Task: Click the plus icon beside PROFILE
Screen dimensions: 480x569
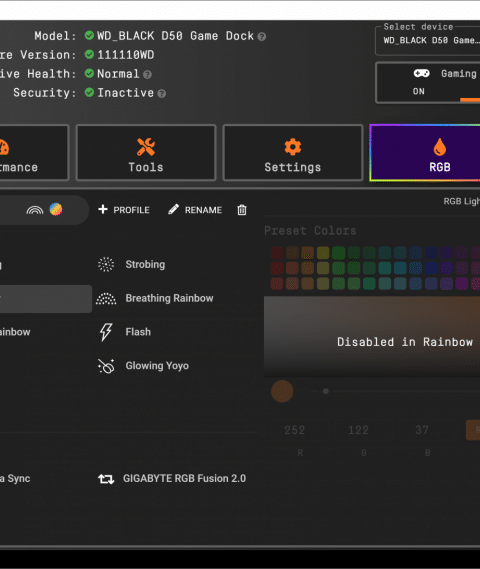Action: coord(103,209)
